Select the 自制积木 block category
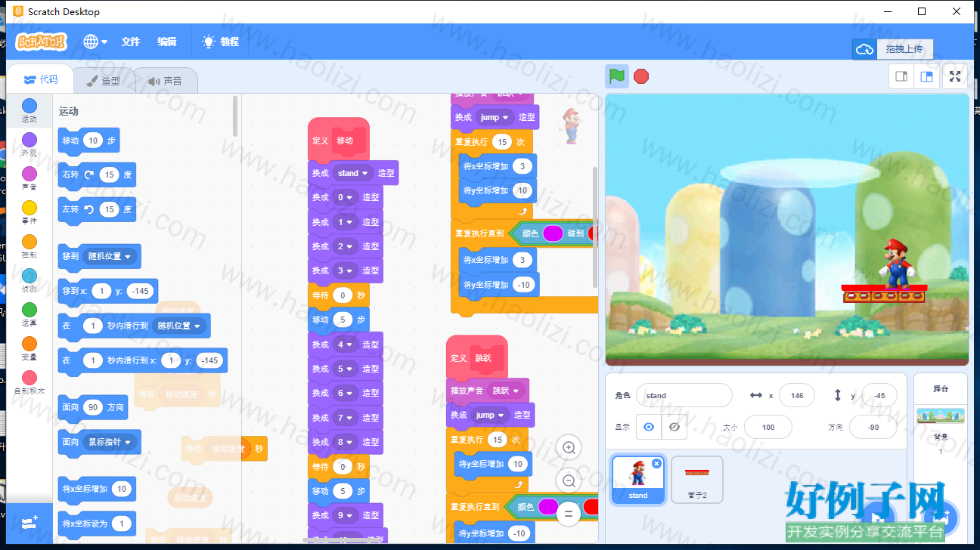The image size is (980, 550). tap(29, 382)
